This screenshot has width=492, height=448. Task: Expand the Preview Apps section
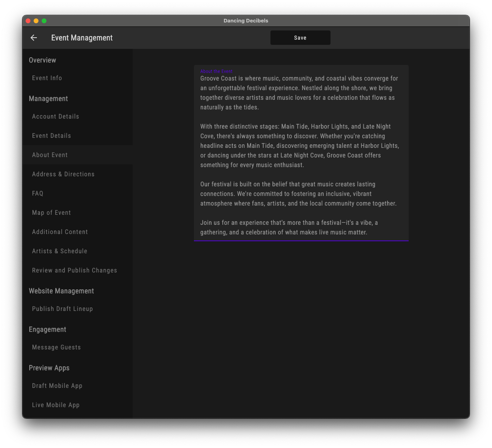point(49,368)
